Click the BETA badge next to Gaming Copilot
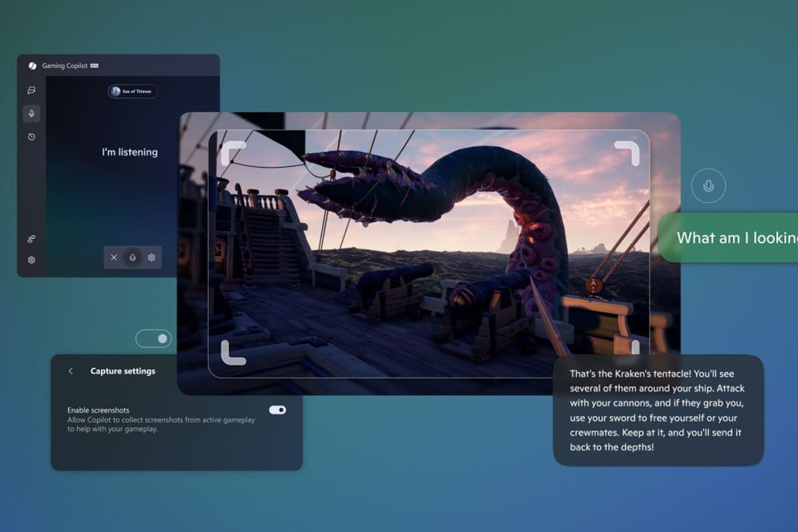798x532 pixels. (x=94, y=65)
